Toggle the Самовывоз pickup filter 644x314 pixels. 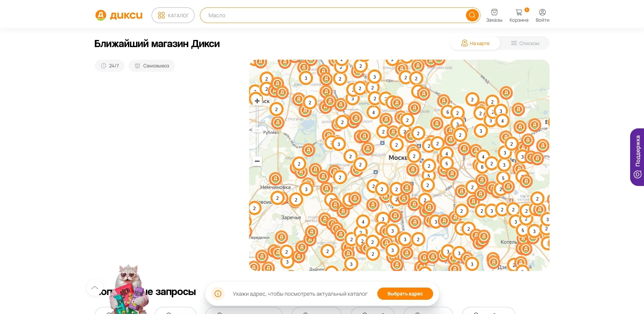(152, 66)
